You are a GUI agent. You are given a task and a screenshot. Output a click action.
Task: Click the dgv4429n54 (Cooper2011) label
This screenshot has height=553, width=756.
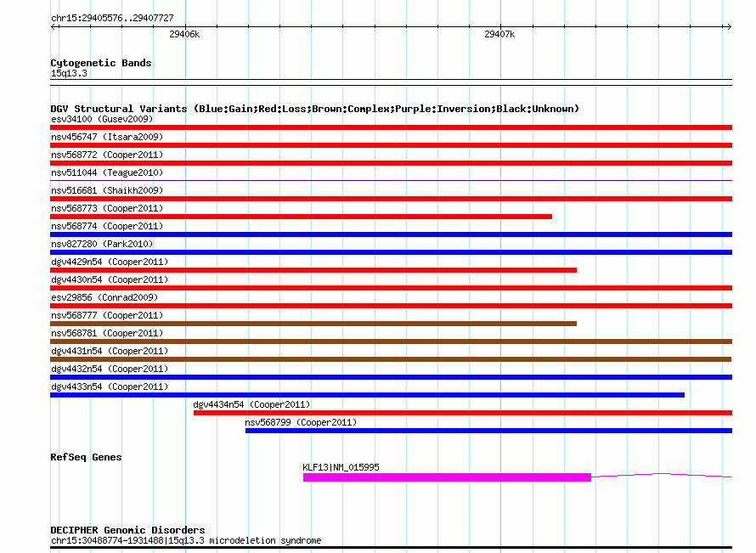110,262
